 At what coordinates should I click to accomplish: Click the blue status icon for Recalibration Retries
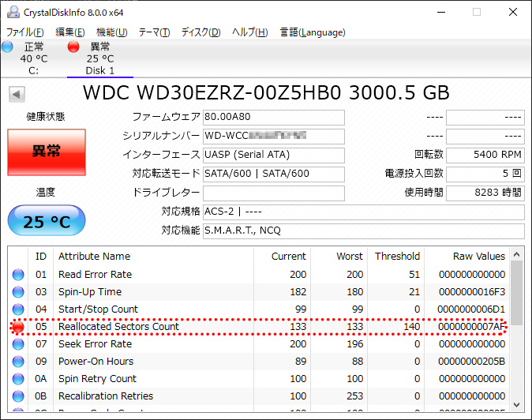coord(18,396)
